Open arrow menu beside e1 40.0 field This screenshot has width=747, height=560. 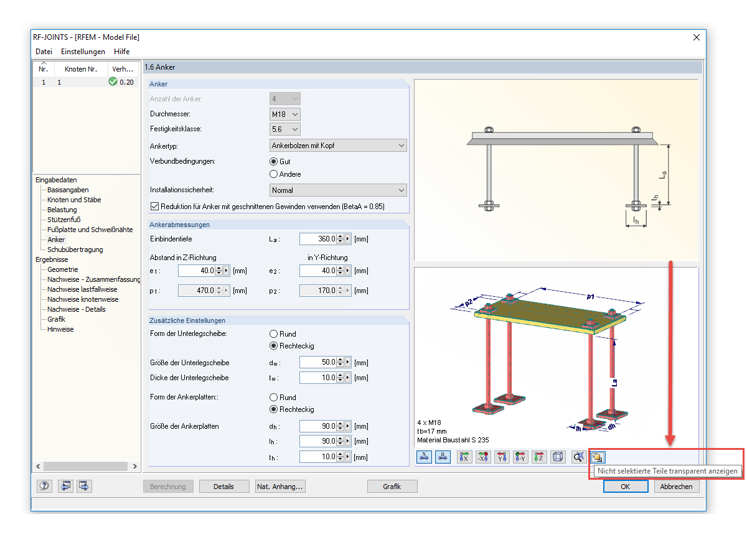227,271
